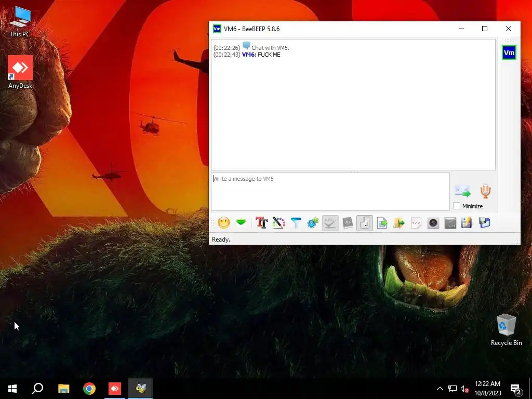Screen dimensions: 532x399
Task: Close the BeeBEEP chat window
Action: (508, 29)
